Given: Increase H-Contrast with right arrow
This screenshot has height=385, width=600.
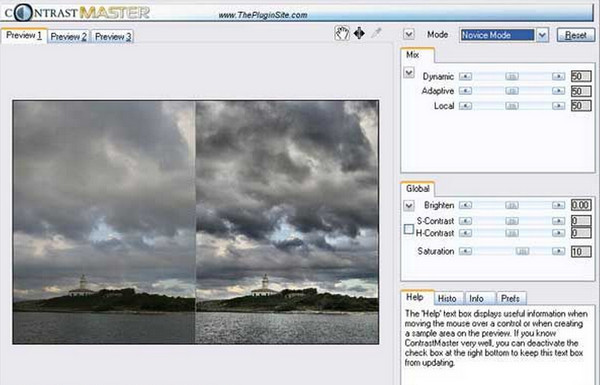Looking at the screenshot, I should tap(558, 233).
